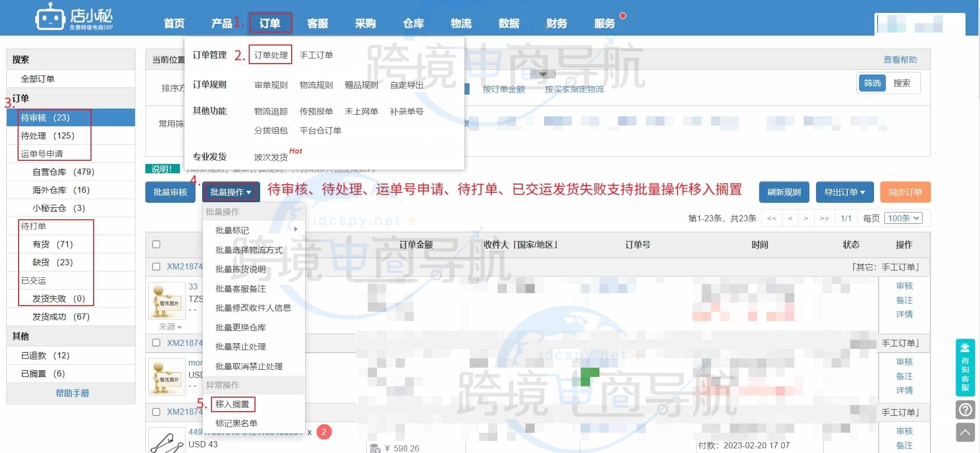
Task: Expand the 导出订单 dropdown button
Action: pyautogui.click(x=844, y=192)
